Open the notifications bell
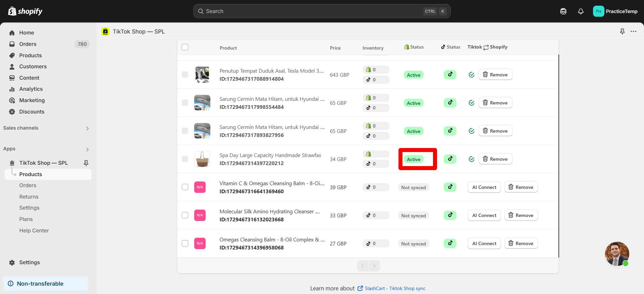Image resolution: width=644 pixels, height=294 pixels. pos(581,11)
